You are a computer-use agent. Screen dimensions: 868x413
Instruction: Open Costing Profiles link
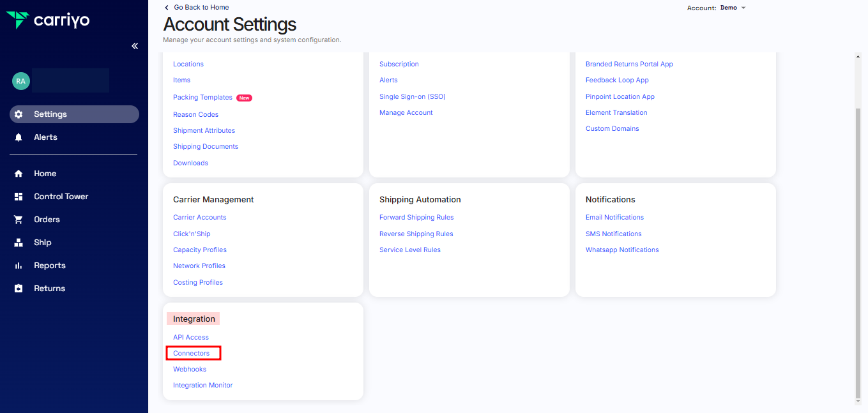198,283
